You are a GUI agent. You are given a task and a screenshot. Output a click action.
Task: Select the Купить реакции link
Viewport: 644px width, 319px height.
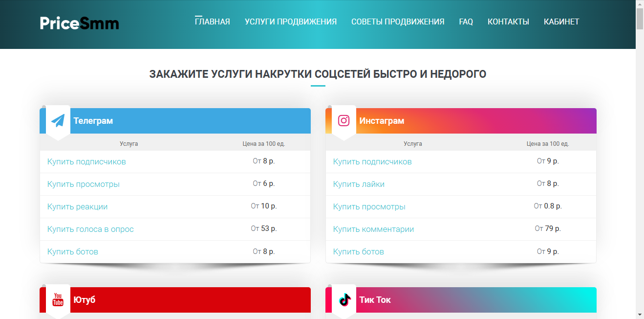(77, 206)
